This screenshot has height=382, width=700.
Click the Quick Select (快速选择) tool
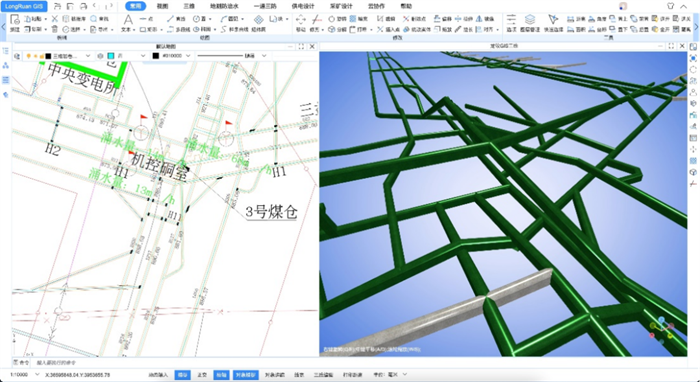click(553, 23)
